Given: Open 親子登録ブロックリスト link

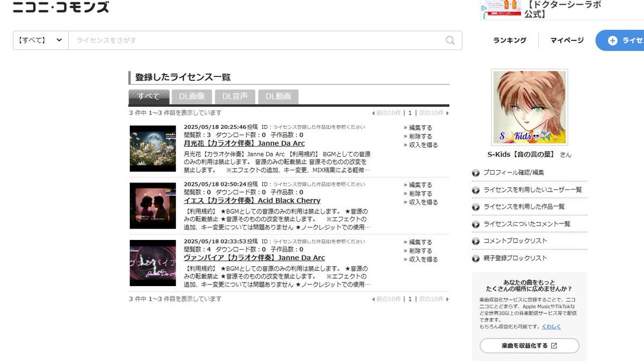Looking at the screenshot, I should (515, 258).
